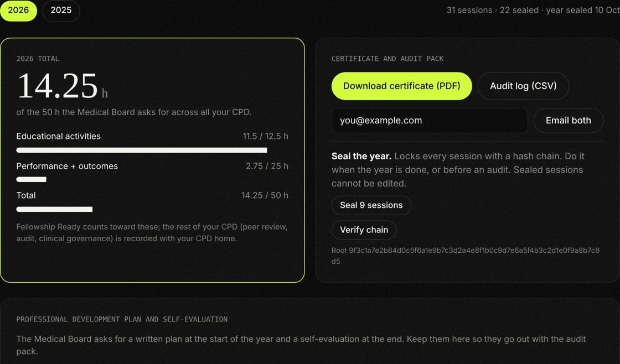This screenshot has width=620, height=364.
Task: Click the Educational activities progress bar
Action: click(x=152, y=150)
